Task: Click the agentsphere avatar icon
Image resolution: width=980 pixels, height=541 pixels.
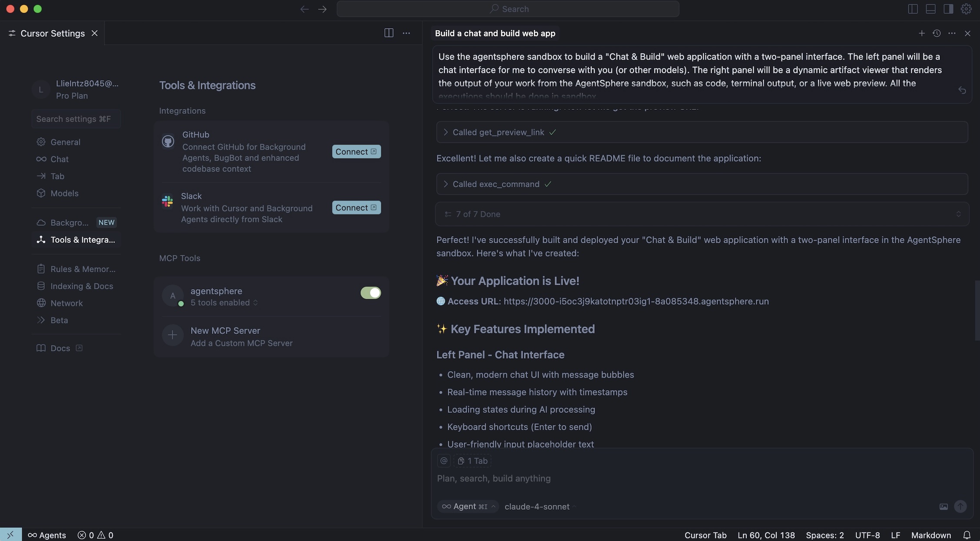Action: [x=172, y=296]
